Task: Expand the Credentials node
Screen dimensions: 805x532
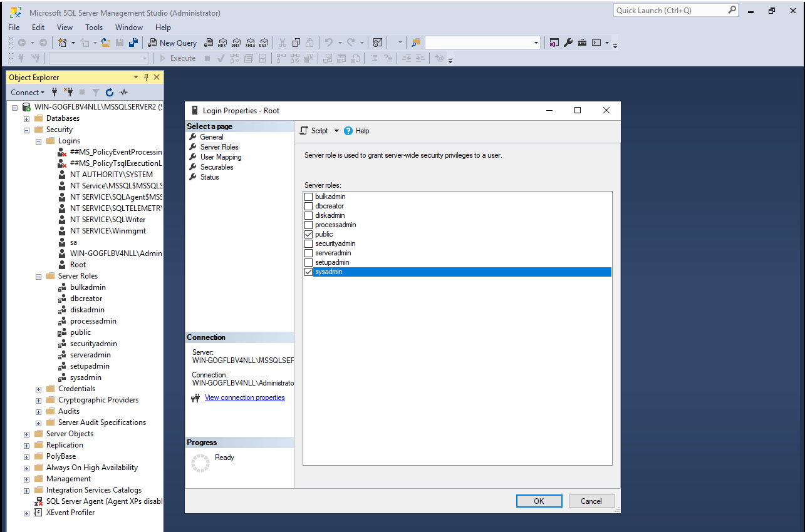Action: click(x=38, y=389)
